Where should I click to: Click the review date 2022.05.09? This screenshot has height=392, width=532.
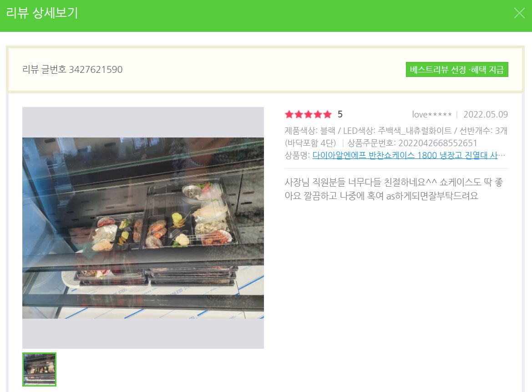pyautogui.click(x=486, y=114)
